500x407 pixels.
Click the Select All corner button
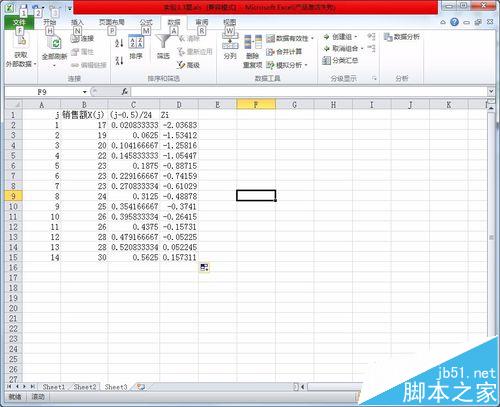click(x=13, y=105)
